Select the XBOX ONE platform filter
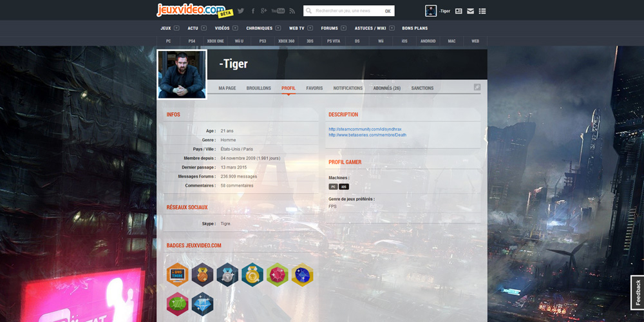Image resolution: width=644 pixels, height=322 pixels. click(x=215, y=41)
